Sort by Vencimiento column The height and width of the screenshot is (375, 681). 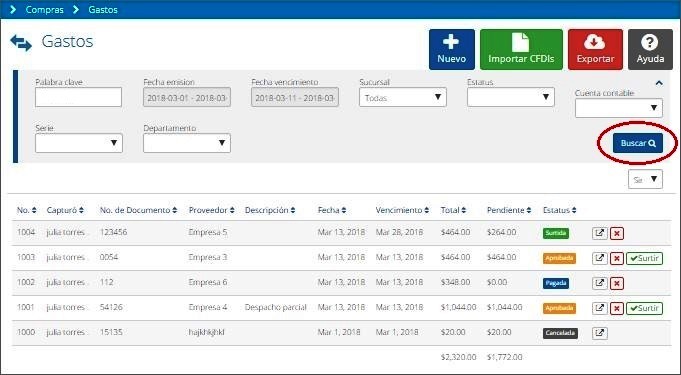pos(402,210)
